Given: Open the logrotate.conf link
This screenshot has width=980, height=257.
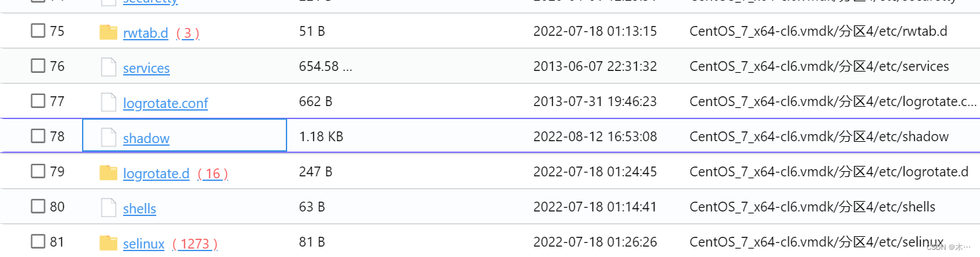Looking at the screenshot, I should [165, 103].
